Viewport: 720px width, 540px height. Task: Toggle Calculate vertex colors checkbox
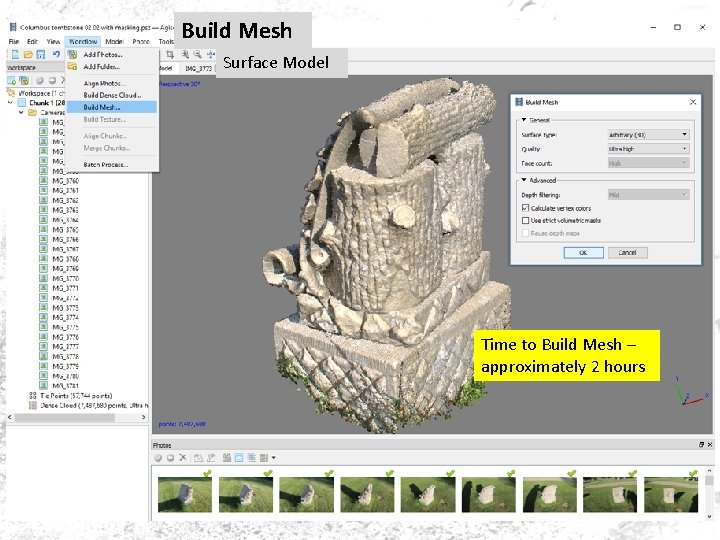coord(526,208)
